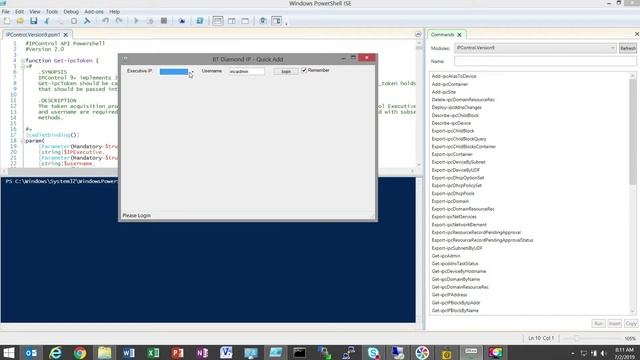Click the Copy button in Commands pane
640x360 pixels.
click(631, 323)
